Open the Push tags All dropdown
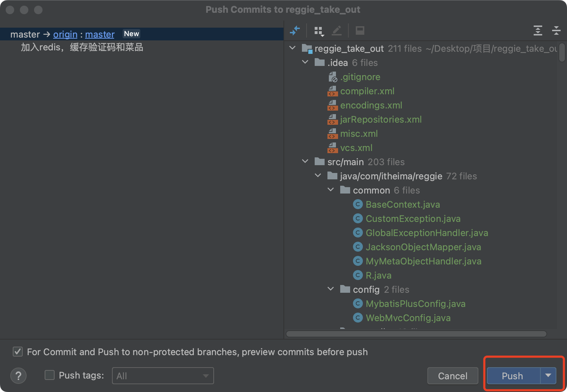This screenshot has height=392, width=567. click(x=163, y=376)
